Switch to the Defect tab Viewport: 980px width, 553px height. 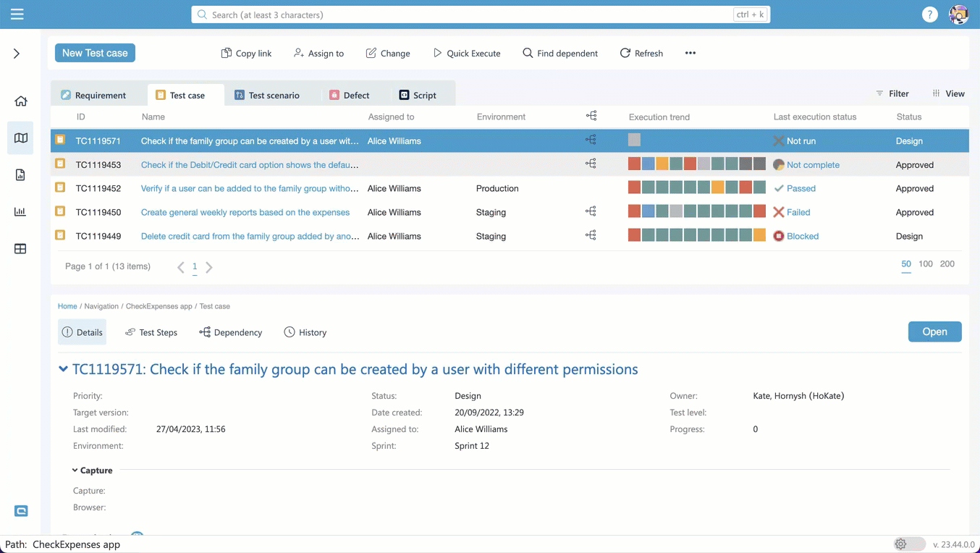(349, 95)
